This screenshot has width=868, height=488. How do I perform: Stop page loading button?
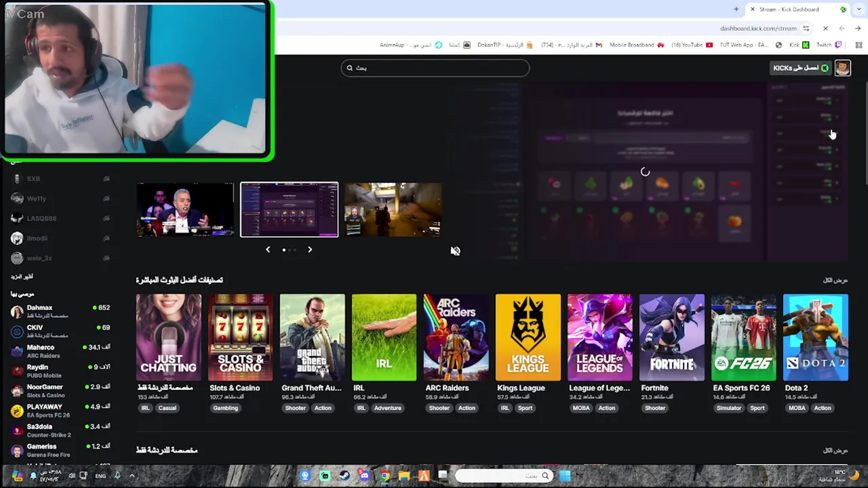[x=825, y=28]
